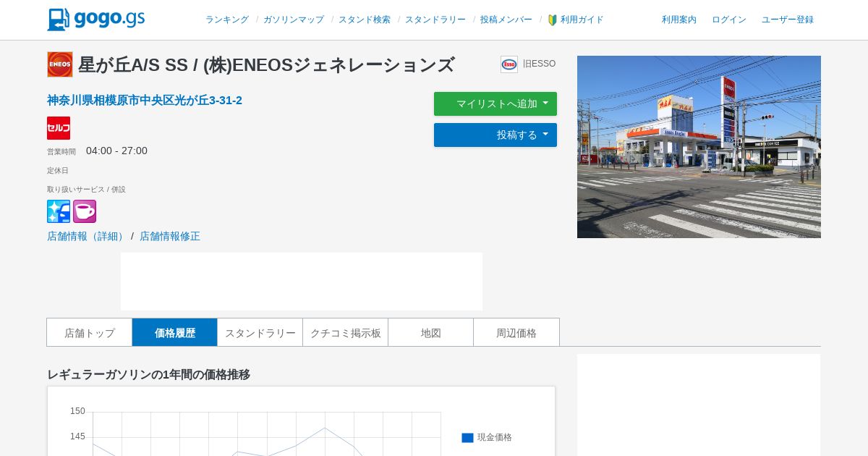Switch to the 店舗トップ tab
The width and height of the screenshot is (868, 456).
90,333
